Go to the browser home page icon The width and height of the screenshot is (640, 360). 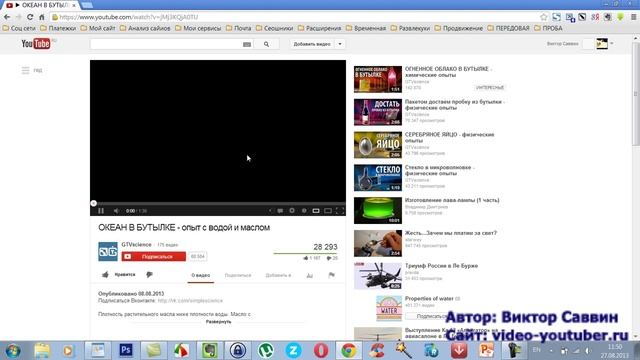[42, 17]
